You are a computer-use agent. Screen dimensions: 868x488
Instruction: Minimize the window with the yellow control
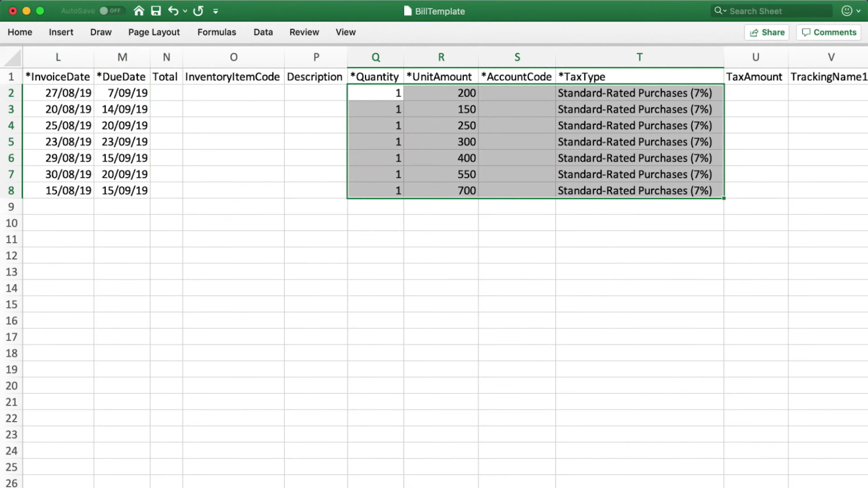25,10
